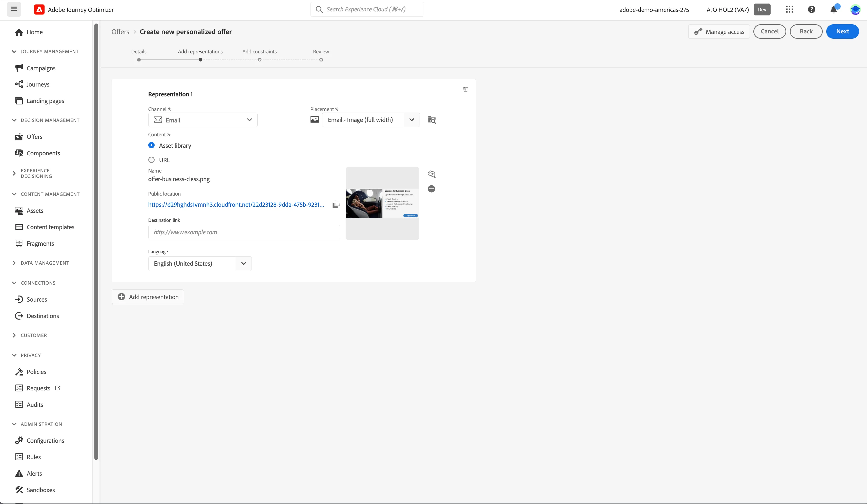This screenshot has width=867, height=504.
Task: Expand the Experience Decisioning section
Action: [x=14, y=173]
